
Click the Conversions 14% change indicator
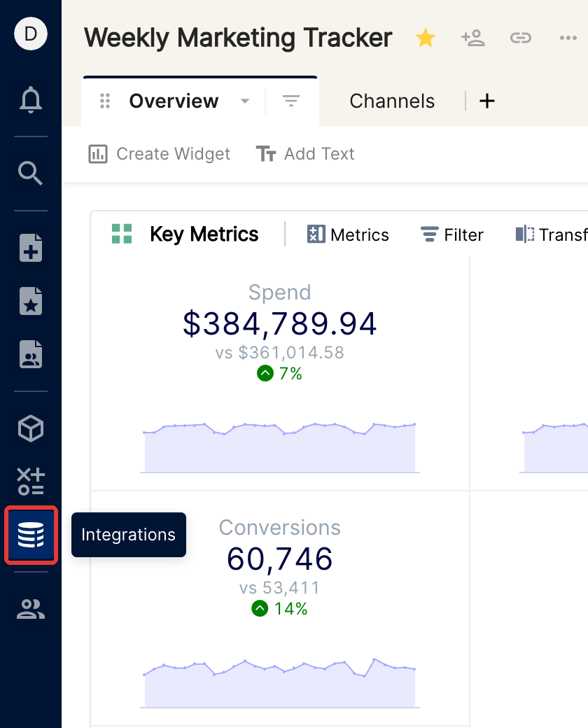[x=279, y=609]
